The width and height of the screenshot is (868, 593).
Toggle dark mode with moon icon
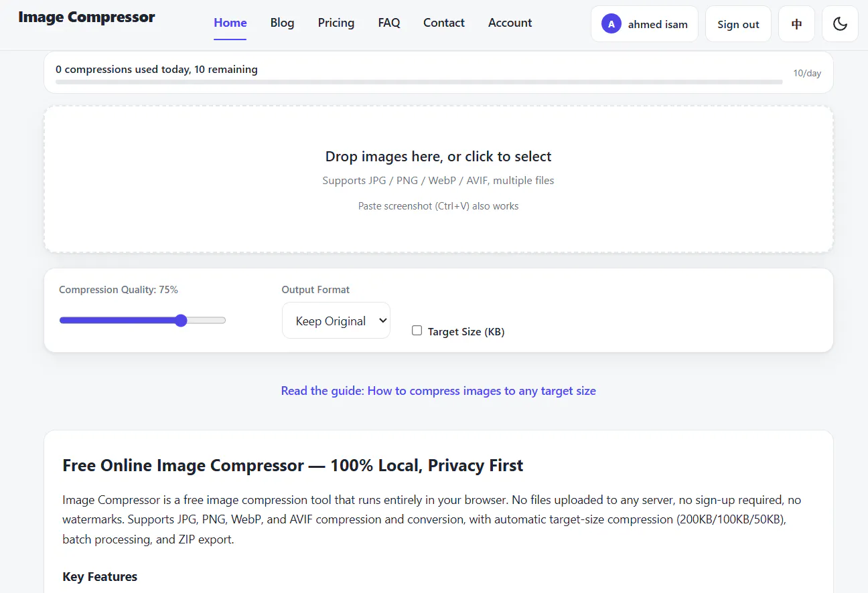(840, 24)
